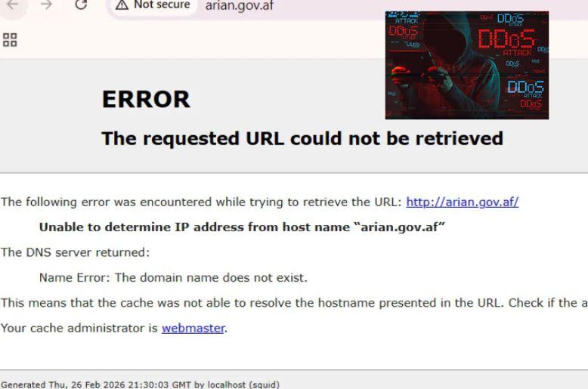
Task: Click the webmaster email link
Action: [x=193, y=328]
